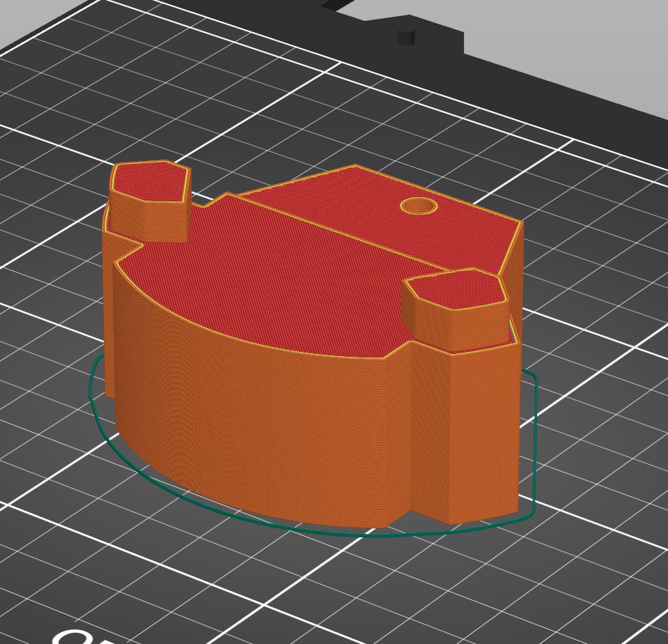Screen dimensions: 668x644
Task: Click the small peg on the plate edge
Action: [405, 38]
